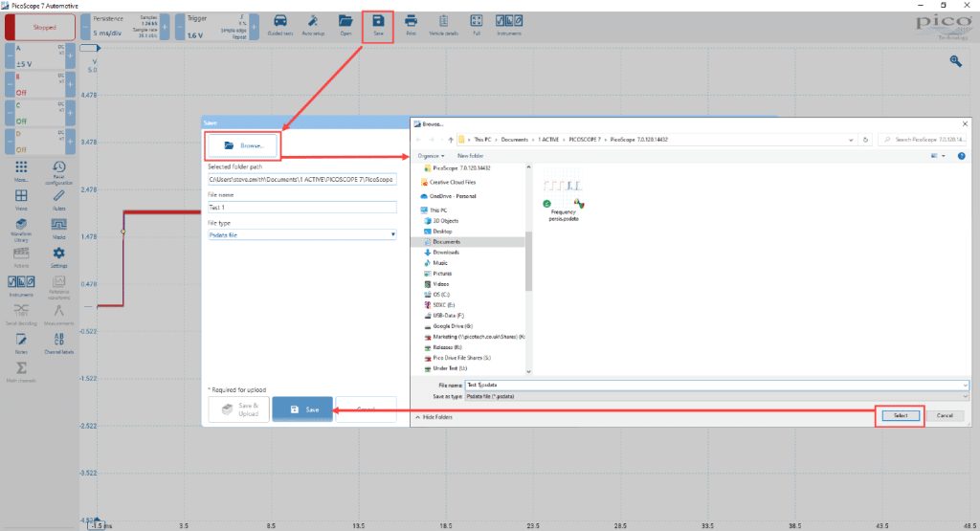The height and width of the screenshot is (531, 980).
Task: Click the help icon in Browse dialog
Action: pos(961,156)
